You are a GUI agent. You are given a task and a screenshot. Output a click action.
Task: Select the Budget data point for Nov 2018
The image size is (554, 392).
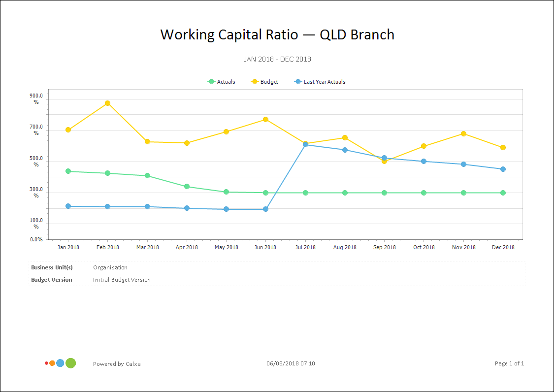coord(463,133)
